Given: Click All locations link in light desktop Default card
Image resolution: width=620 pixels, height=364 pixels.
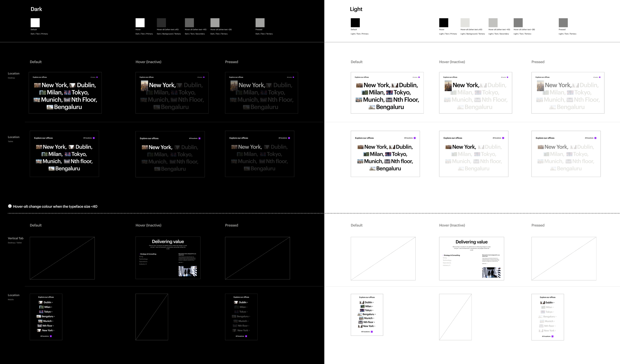Looking at the screenshot, I should point(415,77).
